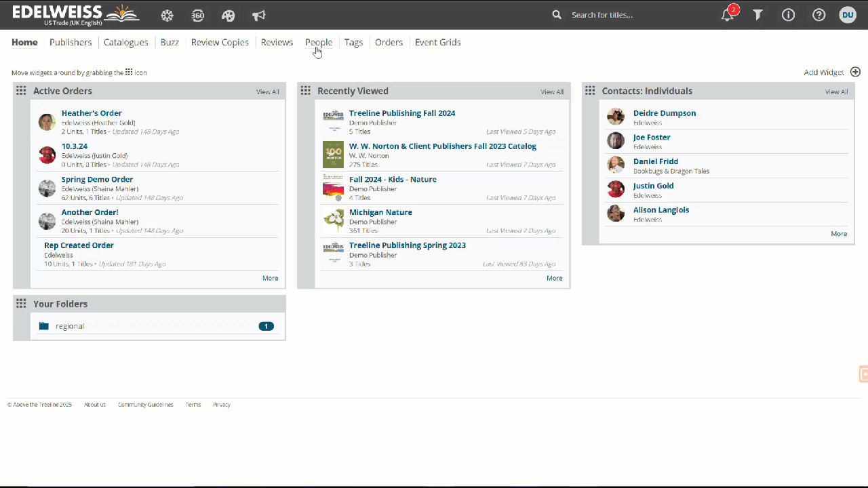
Task: Go to the Home tab
Action: (24, 42)
